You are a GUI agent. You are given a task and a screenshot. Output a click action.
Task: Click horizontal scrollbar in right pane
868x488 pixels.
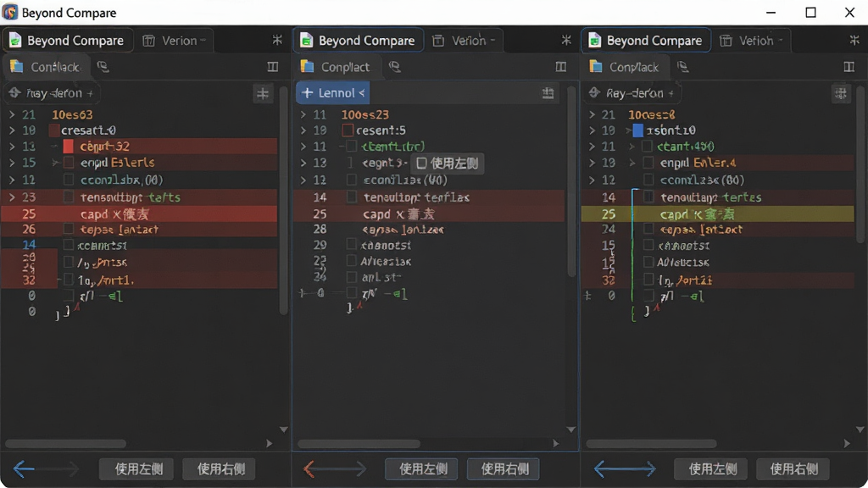(x=651, y=443)
